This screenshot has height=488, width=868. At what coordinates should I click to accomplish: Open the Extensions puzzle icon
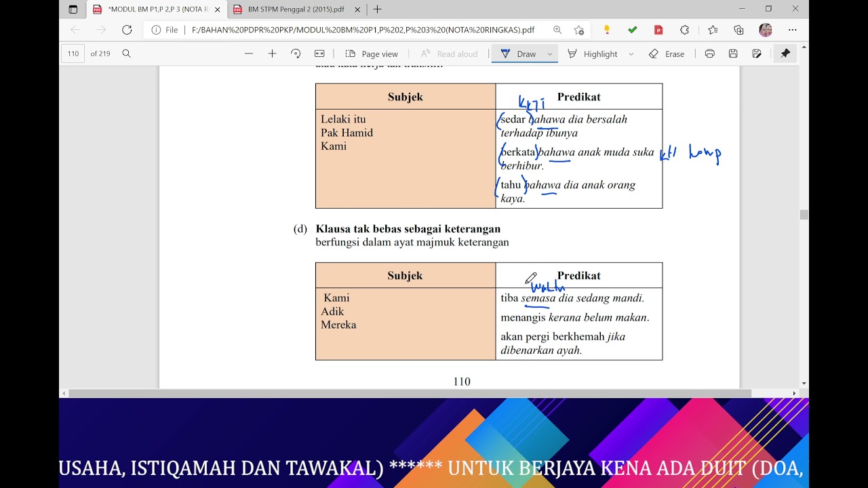[684, 30]
